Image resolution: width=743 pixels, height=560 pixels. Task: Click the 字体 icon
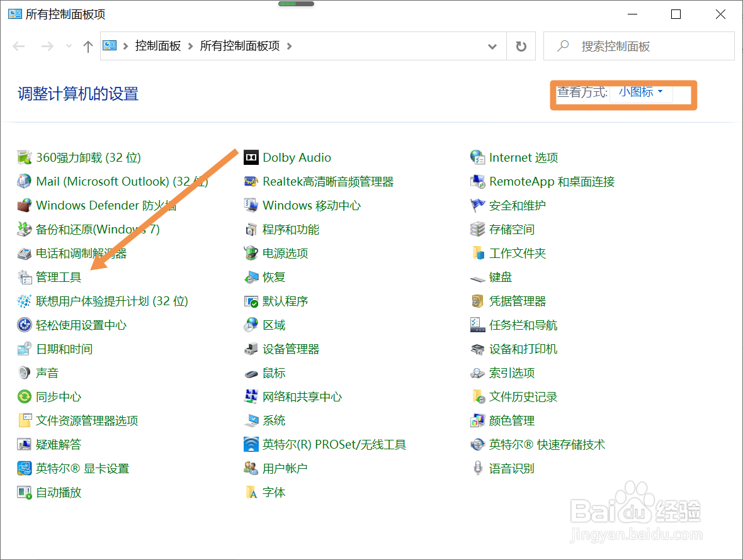tap(251, 492)
